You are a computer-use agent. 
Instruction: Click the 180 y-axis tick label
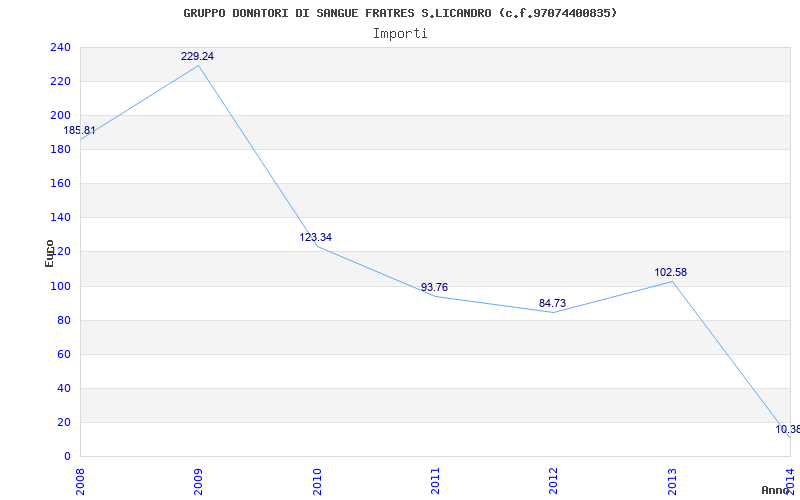60,149
